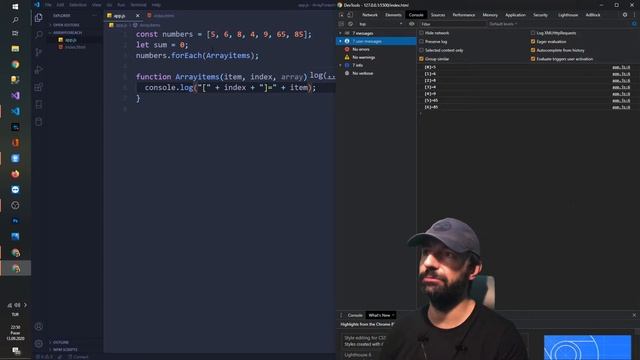Open the Edit menu in VS Code

tap(60, 5)
